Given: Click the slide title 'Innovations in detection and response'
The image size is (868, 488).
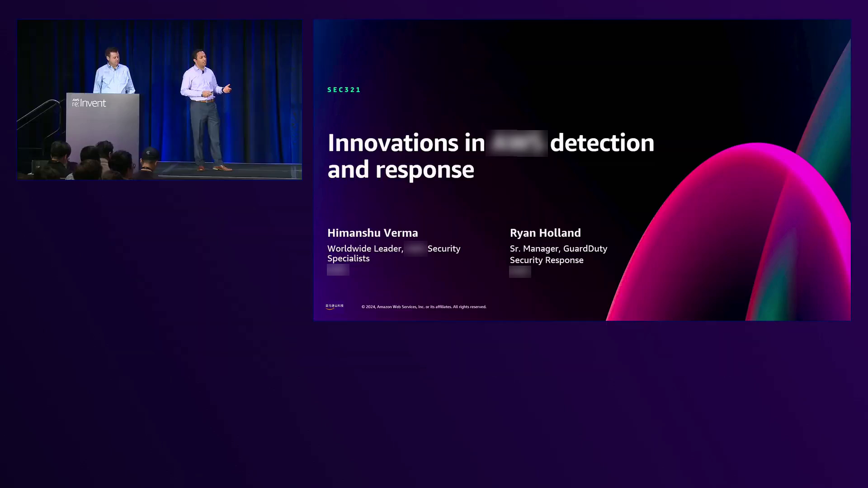Looking at the screenshot, I should (491, 156).
